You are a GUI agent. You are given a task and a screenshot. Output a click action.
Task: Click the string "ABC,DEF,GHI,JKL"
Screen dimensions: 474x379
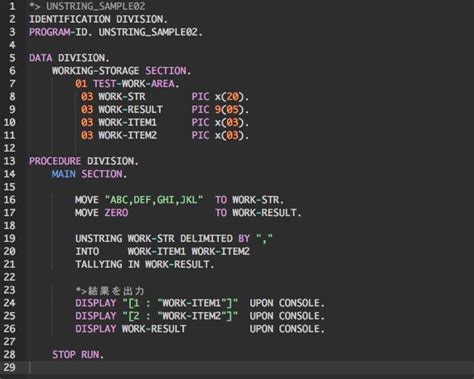click(154, 200)
